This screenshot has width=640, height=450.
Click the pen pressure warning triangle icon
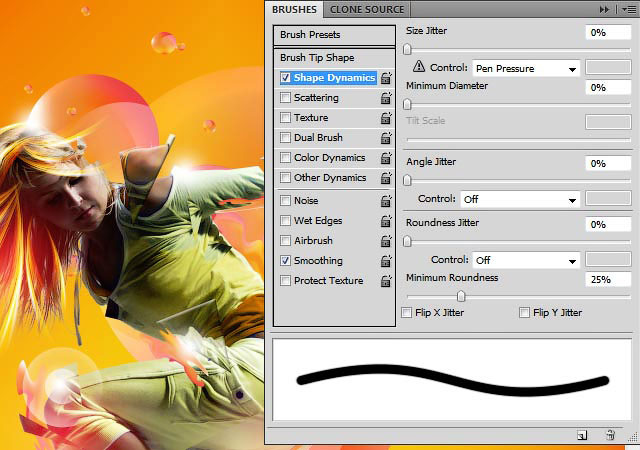(x=419, y=66)
